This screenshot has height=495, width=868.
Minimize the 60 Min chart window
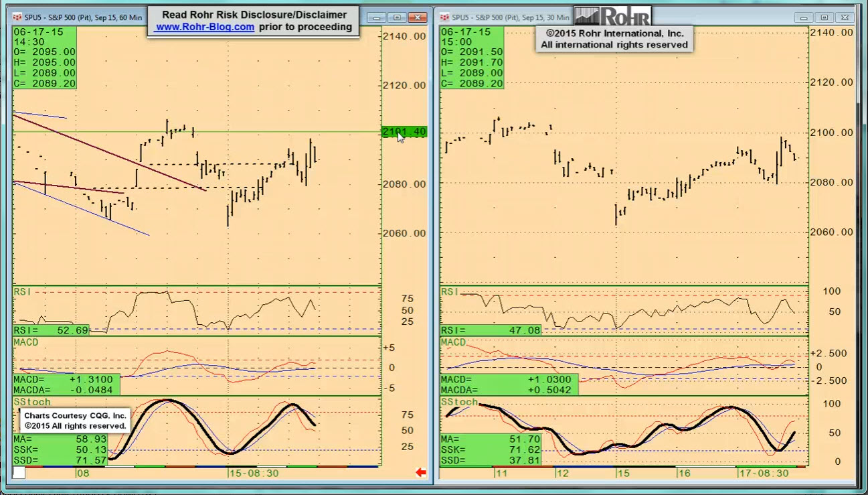tap(378, 17)
